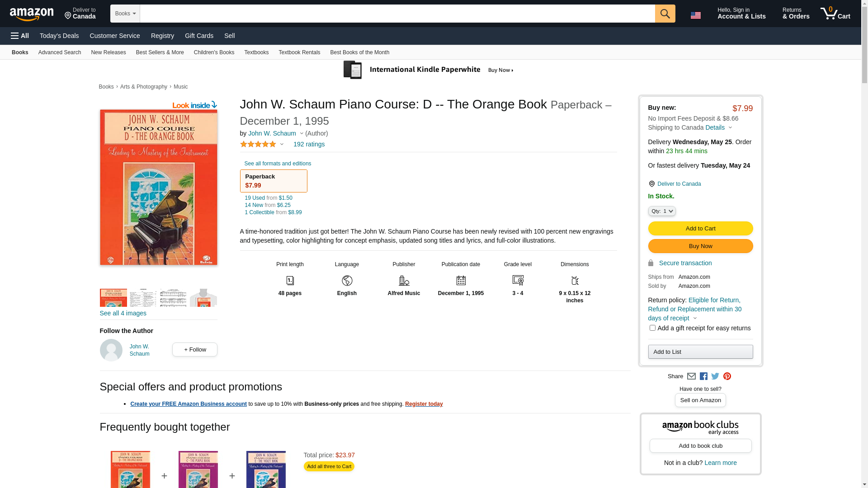Open the Qty quantity dropdown

click(x=662, y=211)
